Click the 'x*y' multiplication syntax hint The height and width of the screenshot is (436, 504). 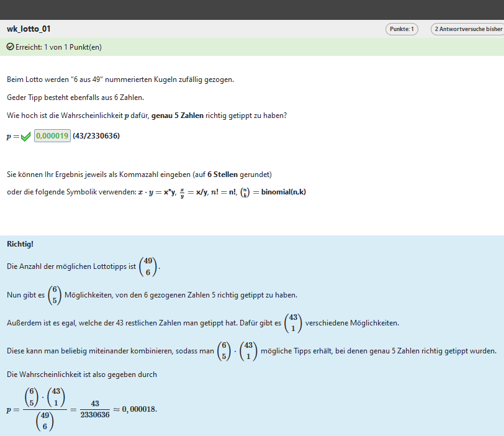165,192
